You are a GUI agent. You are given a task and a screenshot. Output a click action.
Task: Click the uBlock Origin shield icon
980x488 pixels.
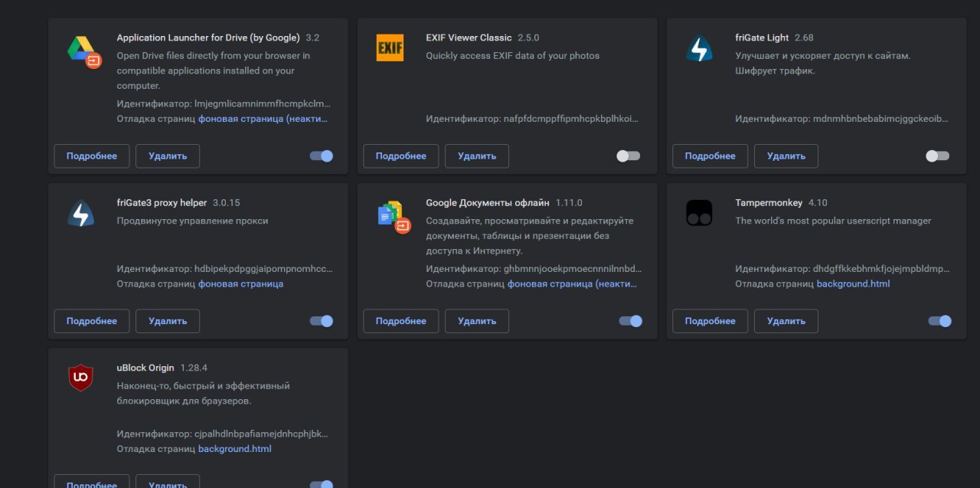pos(80,378)
